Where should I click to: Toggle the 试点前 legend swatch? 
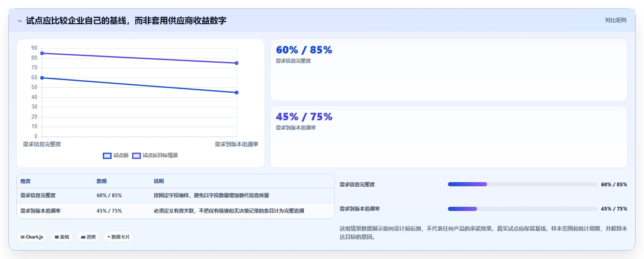click(107, 155)
